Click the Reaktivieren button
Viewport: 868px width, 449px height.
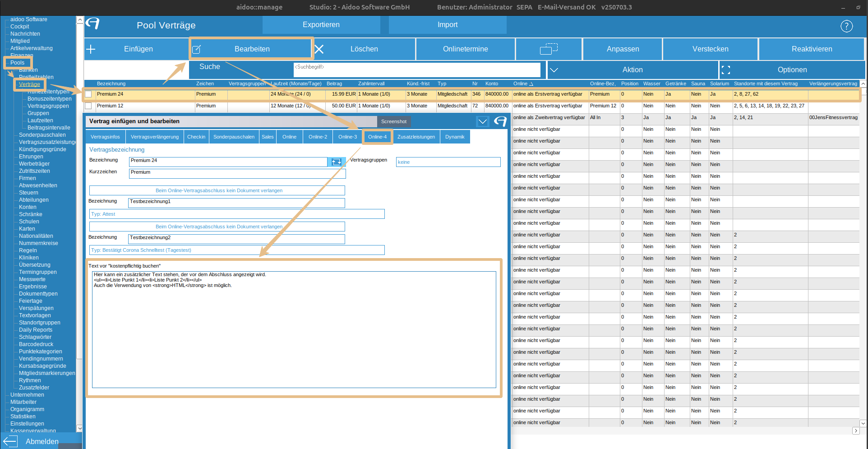coord(812,49)
